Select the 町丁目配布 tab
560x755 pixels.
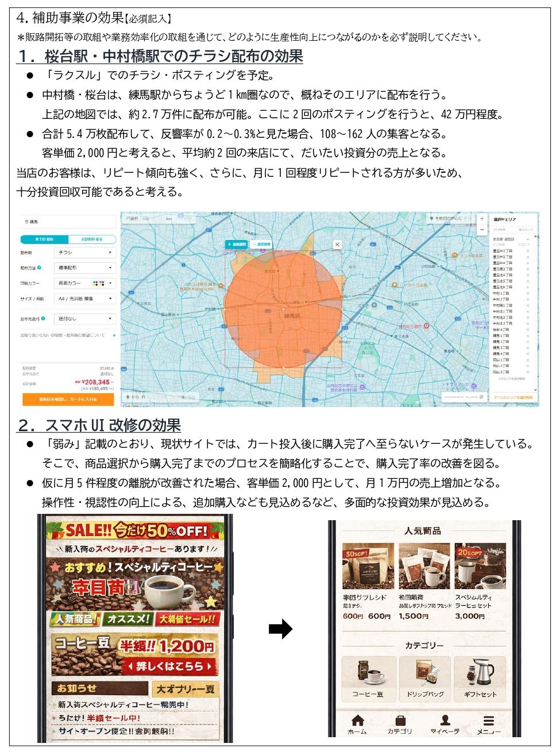44,239
